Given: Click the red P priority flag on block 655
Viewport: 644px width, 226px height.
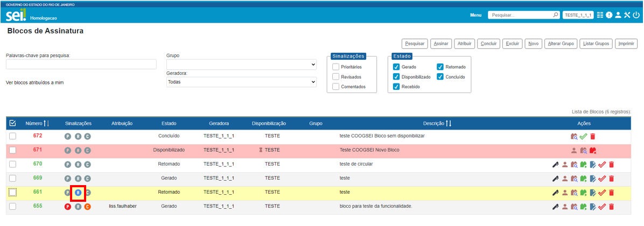Looking at the screenshot, I should 68,207.
